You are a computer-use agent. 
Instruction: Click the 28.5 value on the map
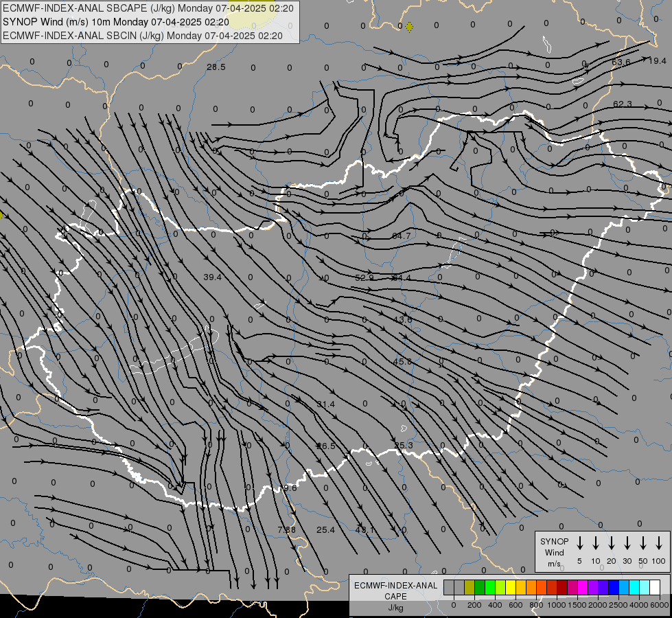216,67
